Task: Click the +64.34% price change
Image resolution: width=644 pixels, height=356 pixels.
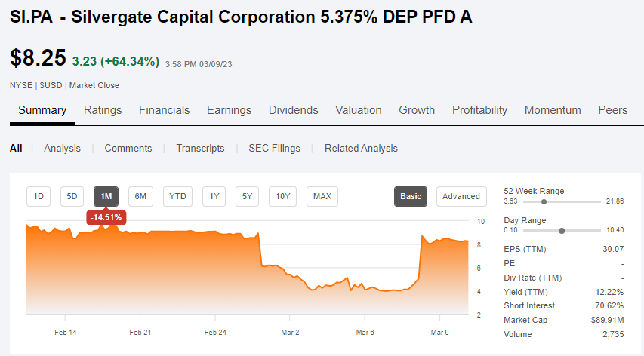Action: (x=131, y=62)
